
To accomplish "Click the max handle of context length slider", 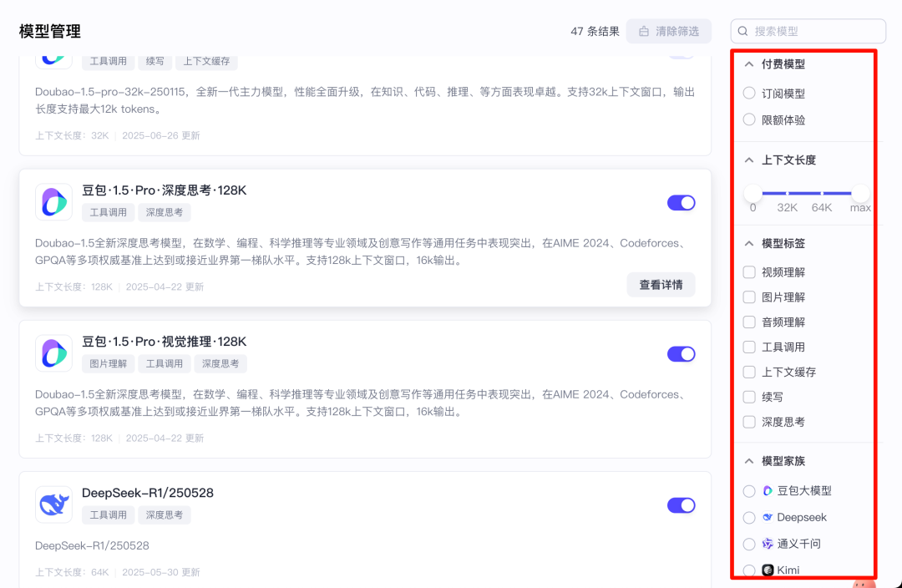I will tap(860, 193).
